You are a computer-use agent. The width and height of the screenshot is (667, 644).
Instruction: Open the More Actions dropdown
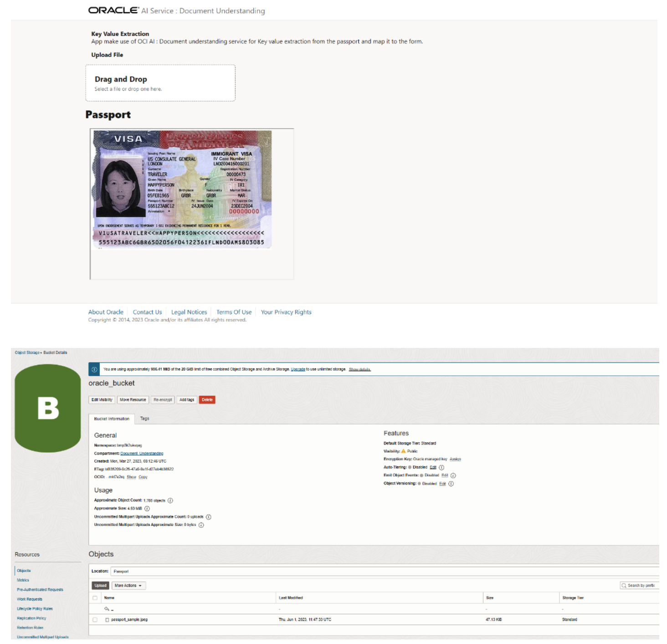click(x=128, y=585)
